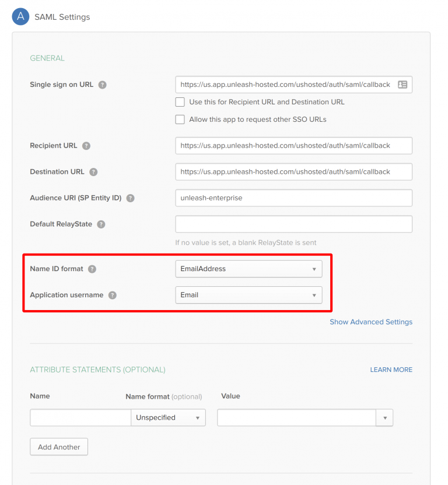The image size is (448, 485).
Task: Enable Use this for Recipient URL and Destination URL
Action: click(180, 102)
